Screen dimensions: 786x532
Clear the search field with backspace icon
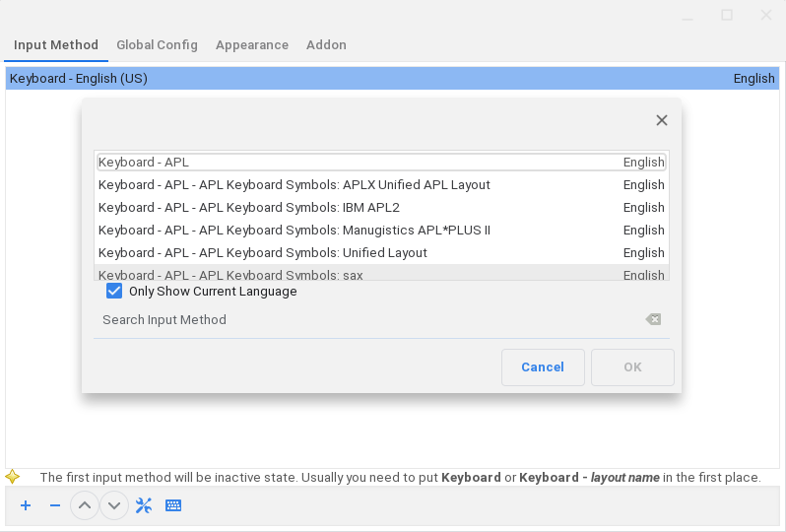(x=653, y=319)
